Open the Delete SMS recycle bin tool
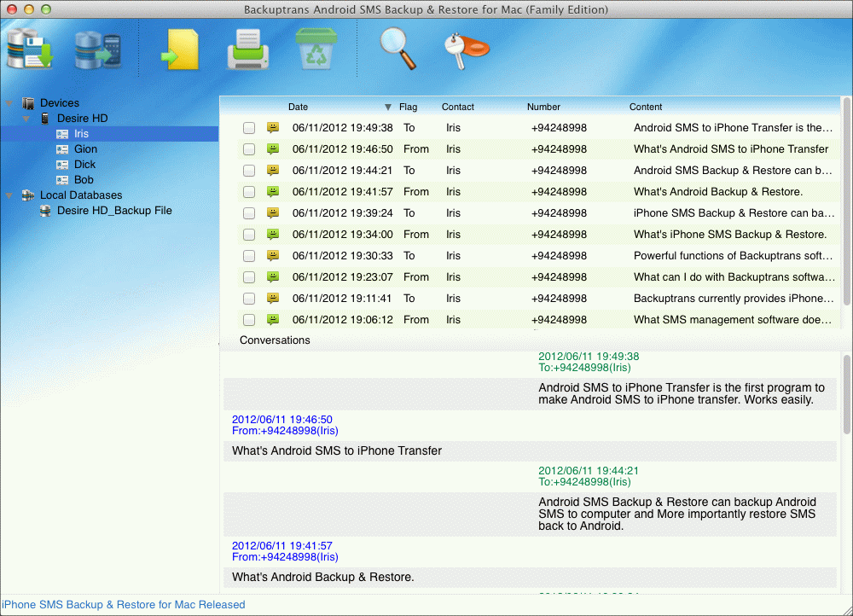The image size is (853, 616). (316, 49)
